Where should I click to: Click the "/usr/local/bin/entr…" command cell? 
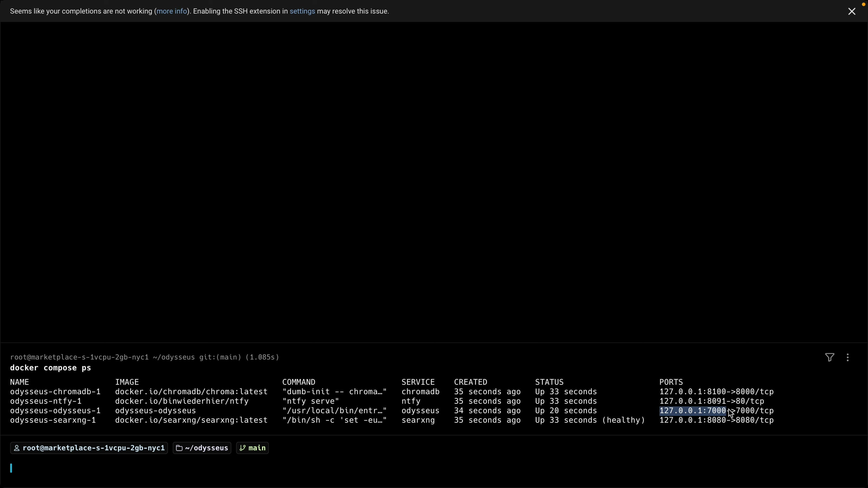335,410
